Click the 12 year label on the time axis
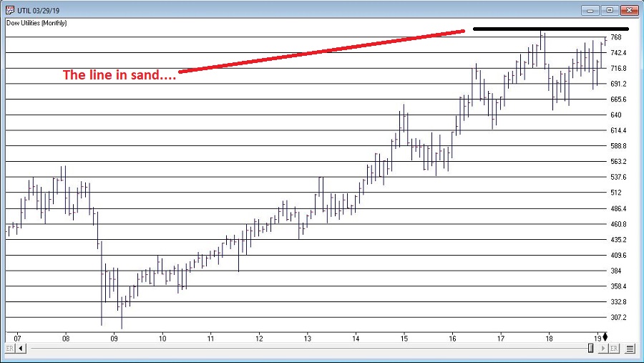The image size is (644, 363). click(x=259, y=339)
